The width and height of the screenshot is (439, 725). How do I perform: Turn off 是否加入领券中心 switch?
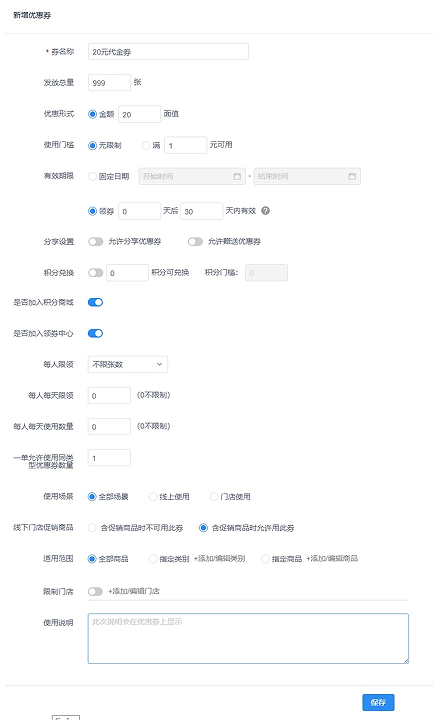coord(95,333)
